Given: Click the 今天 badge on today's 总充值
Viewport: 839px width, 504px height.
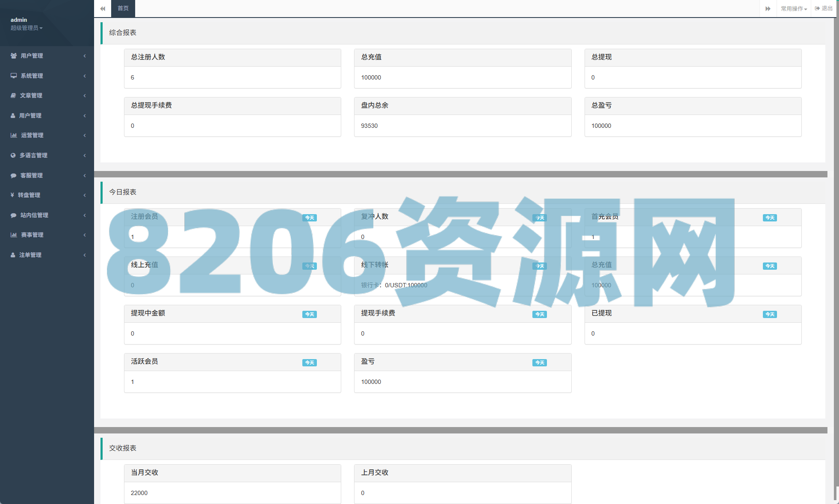Looking at the screenshot, I should (x=770, y=266).
